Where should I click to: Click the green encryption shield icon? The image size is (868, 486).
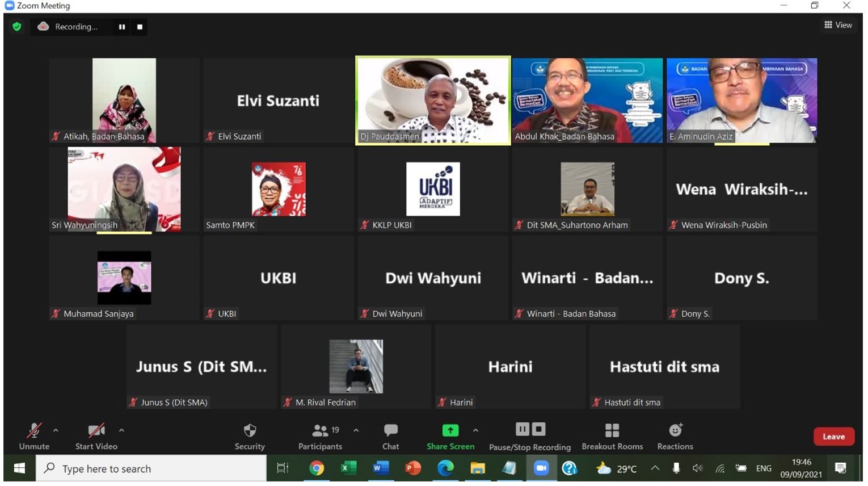click(17, 27)
